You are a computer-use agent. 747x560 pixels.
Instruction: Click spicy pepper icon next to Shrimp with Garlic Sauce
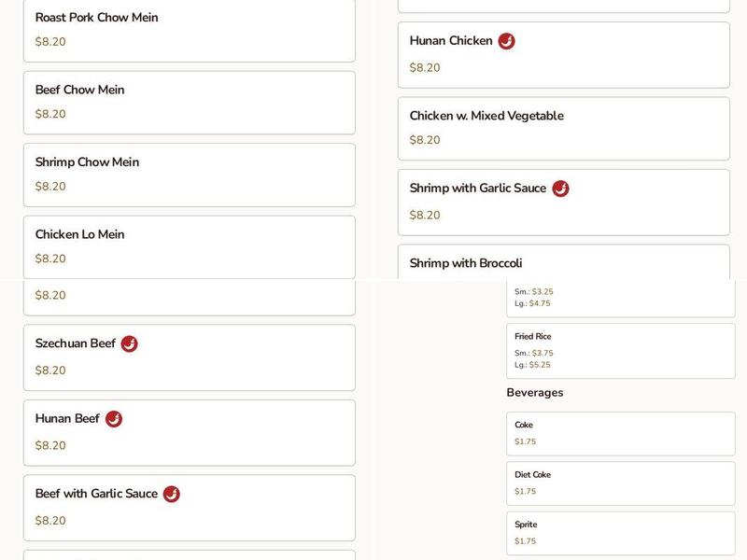click(x=560, y=189)
